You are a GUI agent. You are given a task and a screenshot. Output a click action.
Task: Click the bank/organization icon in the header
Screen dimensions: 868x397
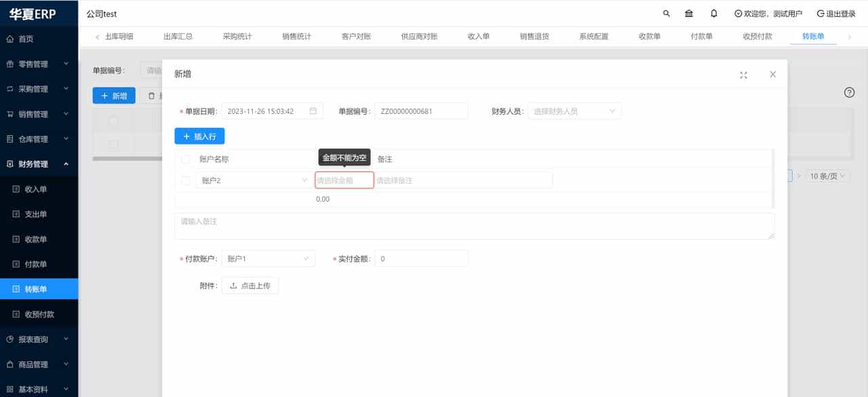click(689, 13)
